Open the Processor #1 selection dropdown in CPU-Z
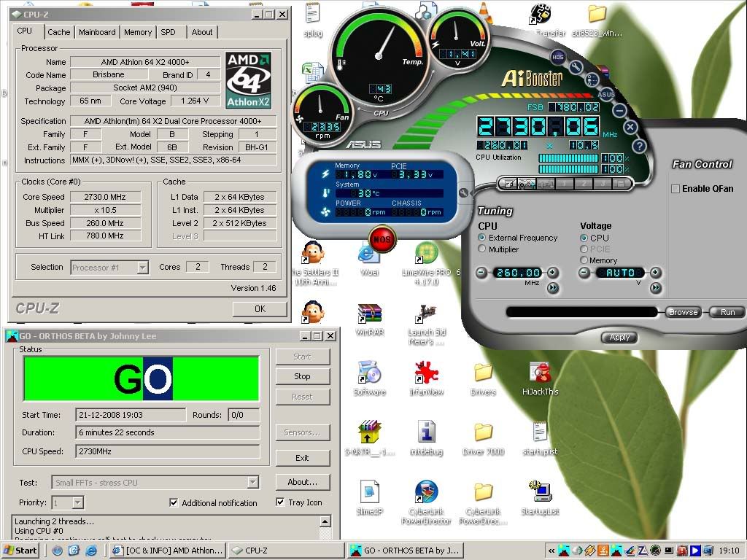Image resolution: width=747 pixels, height=560 pixels. (x=142, y=268)
